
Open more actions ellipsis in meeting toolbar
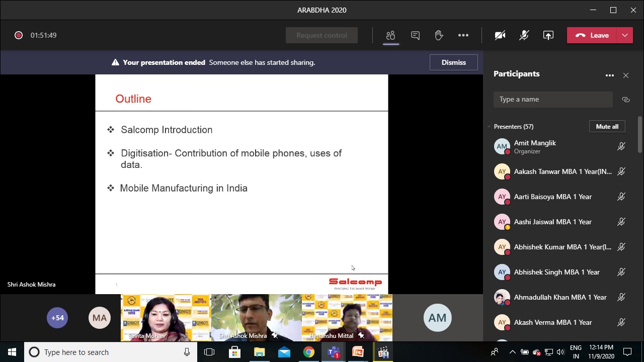coord(463,35)
